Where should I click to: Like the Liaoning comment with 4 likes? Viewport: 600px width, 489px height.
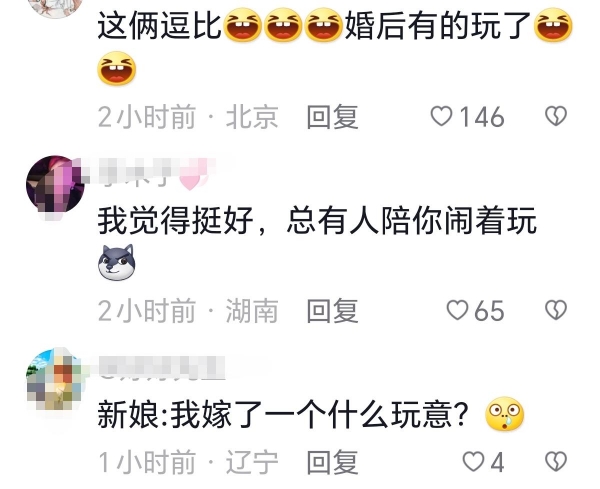coord(473,461)
